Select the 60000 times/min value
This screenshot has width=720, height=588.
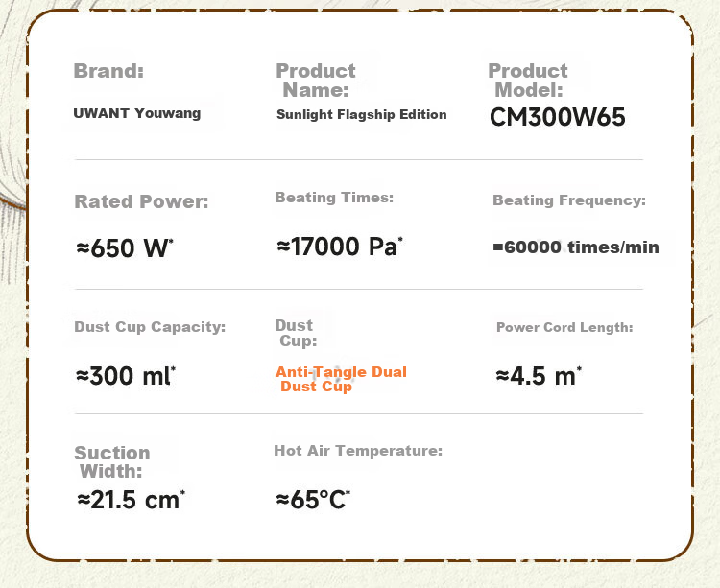coord(576,247)
